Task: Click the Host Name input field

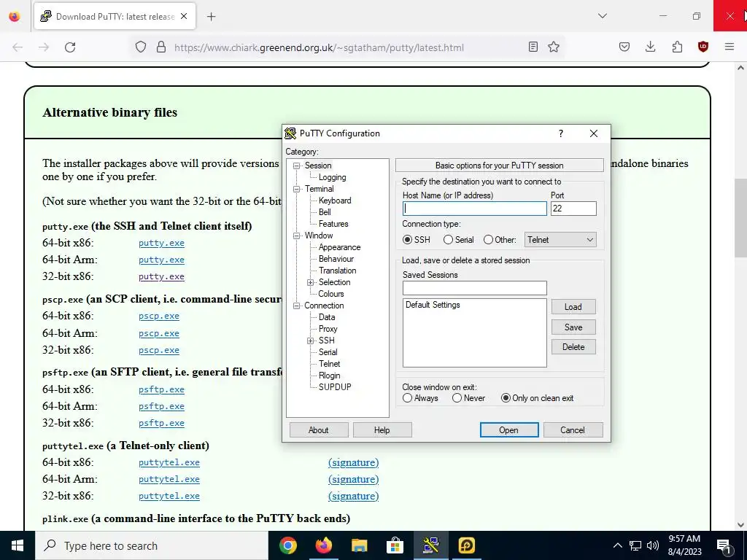Action: pos(474,209)
